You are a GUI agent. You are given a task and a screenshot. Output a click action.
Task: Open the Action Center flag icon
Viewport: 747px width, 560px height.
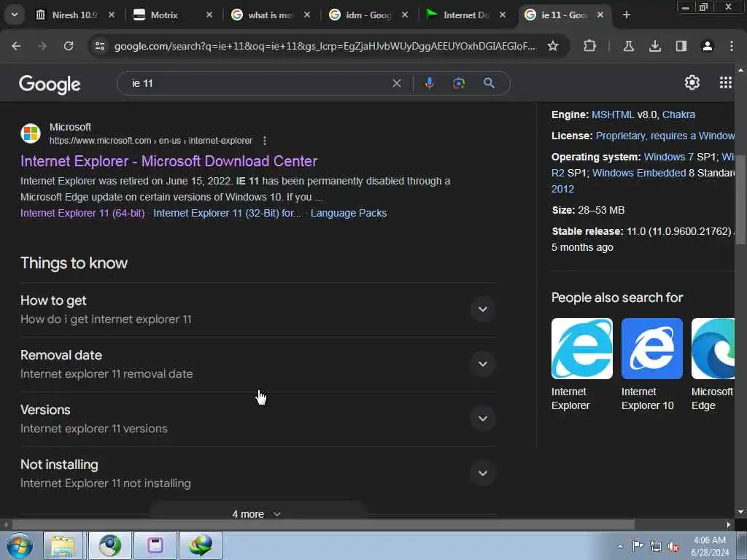638,546
